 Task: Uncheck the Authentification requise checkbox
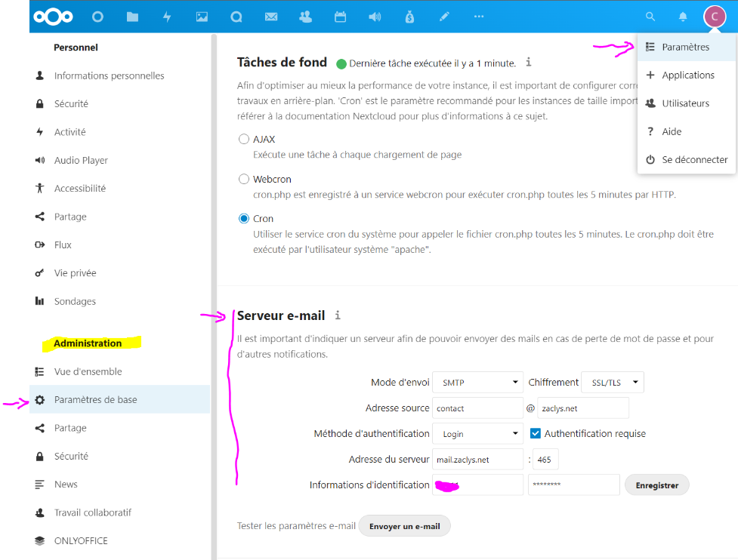(x=536, y=433)
